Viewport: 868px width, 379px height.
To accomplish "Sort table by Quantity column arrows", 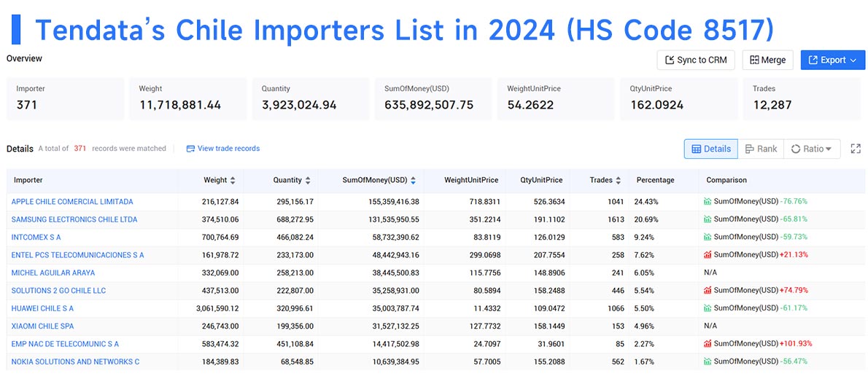I will click(x=308, y=180).
